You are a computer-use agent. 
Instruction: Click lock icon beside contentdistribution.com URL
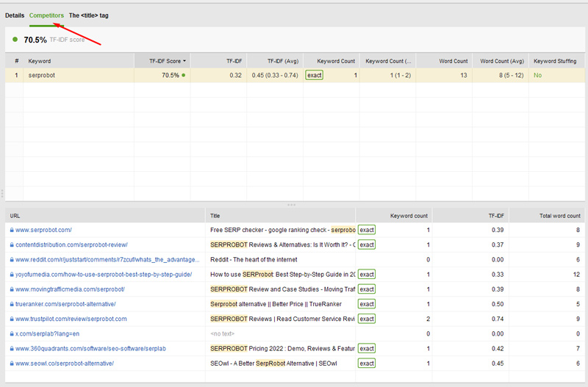12,245
